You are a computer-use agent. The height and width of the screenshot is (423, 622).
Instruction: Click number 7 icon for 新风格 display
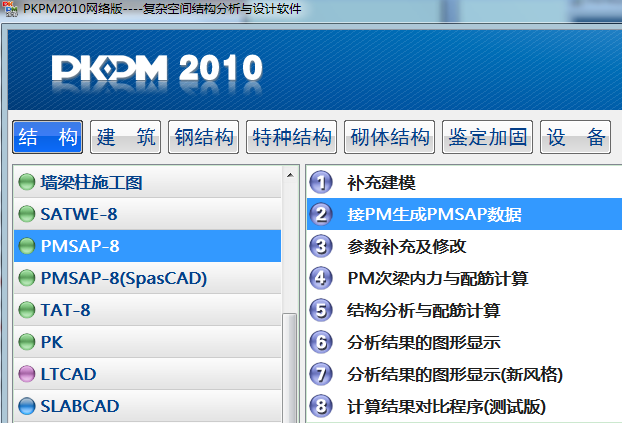(321, 374)
